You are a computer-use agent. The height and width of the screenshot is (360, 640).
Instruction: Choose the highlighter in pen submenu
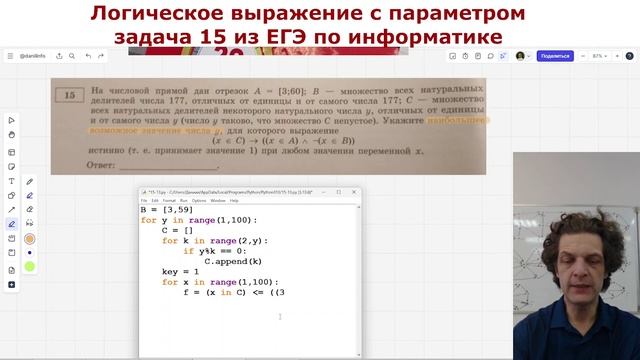(29, 196)
